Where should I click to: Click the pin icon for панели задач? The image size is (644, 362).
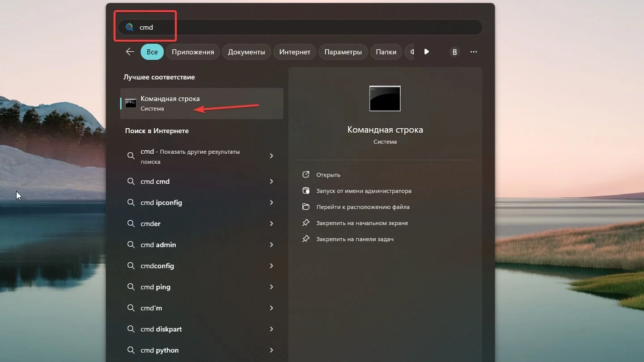(x=306, y=239)
